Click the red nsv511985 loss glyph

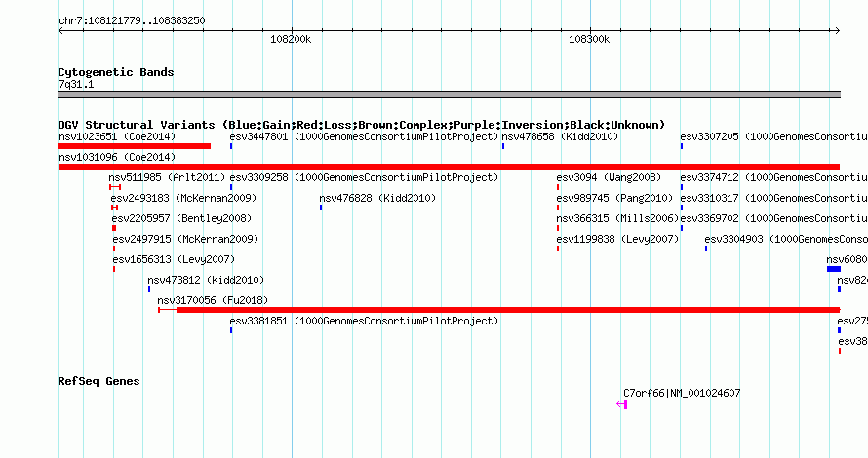coord(115,187)
